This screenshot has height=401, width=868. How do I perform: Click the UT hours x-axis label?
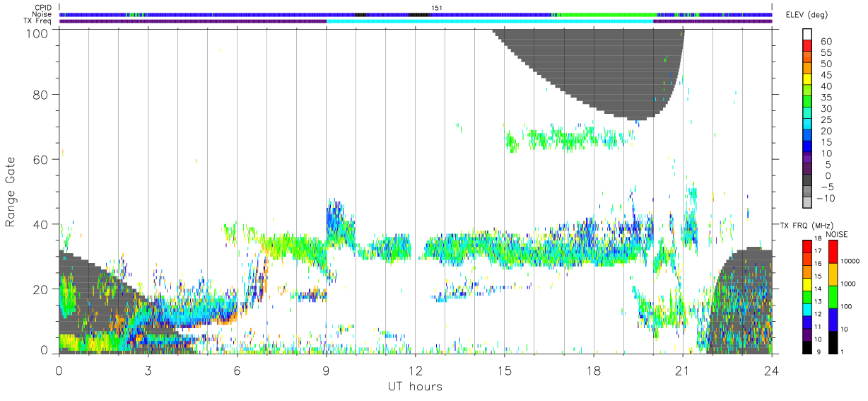click(x=415, y=386)
